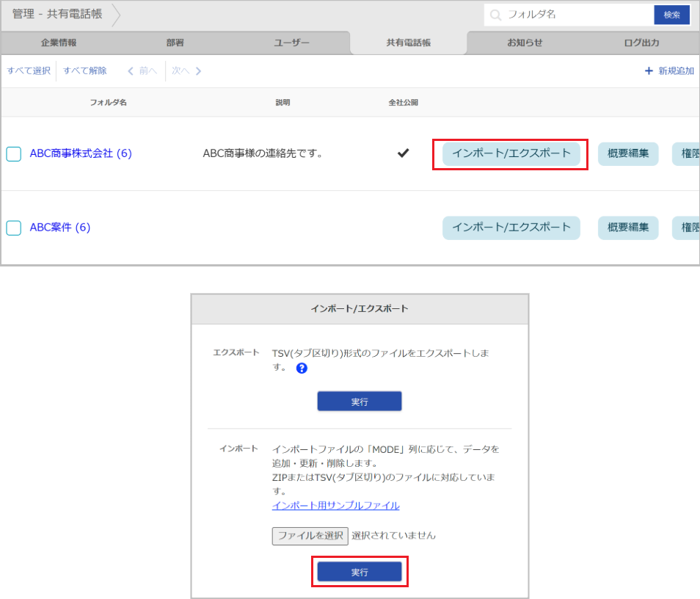
Task: Open the インポート用サンプルファイル link
Action: [335, 505]
